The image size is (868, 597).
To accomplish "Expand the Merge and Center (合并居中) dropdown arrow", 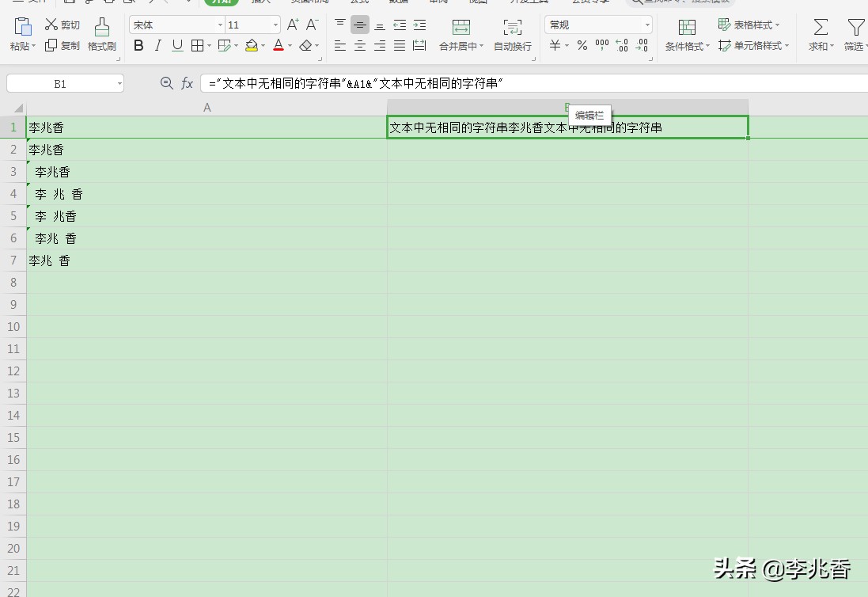I will 481,46.
